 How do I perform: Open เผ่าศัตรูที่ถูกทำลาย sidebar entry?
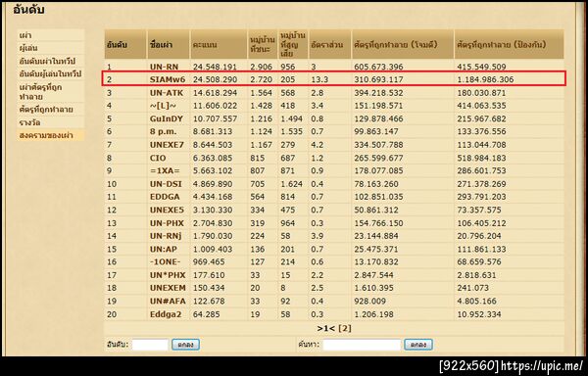click(x=40, y=91)
